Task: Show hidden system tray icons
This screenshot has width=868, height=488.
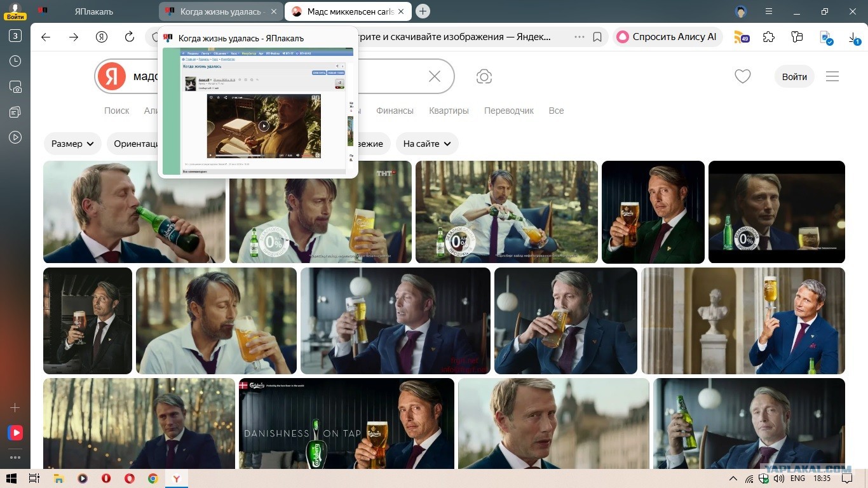Action: [x=733, y=478]
